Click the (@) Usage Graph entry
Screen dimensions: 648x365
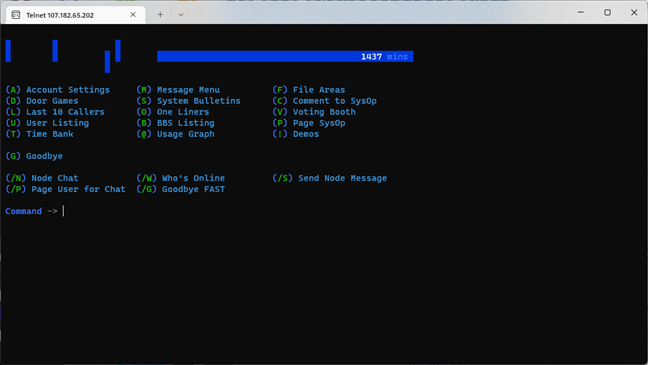click(x=176, y=134)
